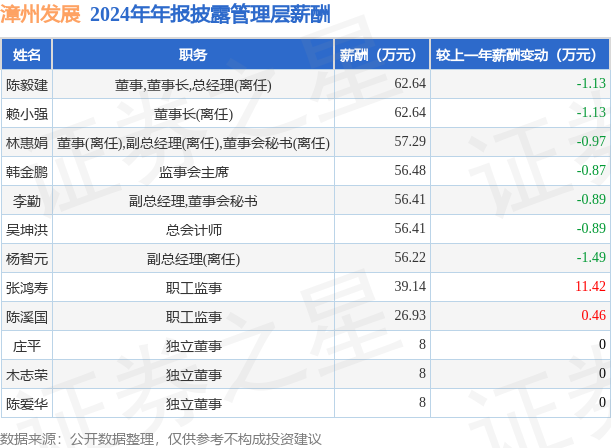Click the 姓名 column header
This screenshot has width=611, height=448.
(26, 55)
